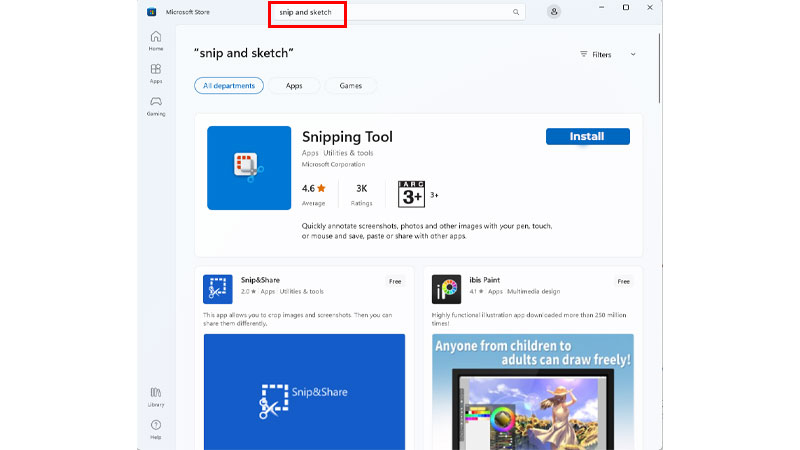The height and width of the screenshot is (450, 800).
Task: Click the Filters chevron arrow
Action: 633,55
